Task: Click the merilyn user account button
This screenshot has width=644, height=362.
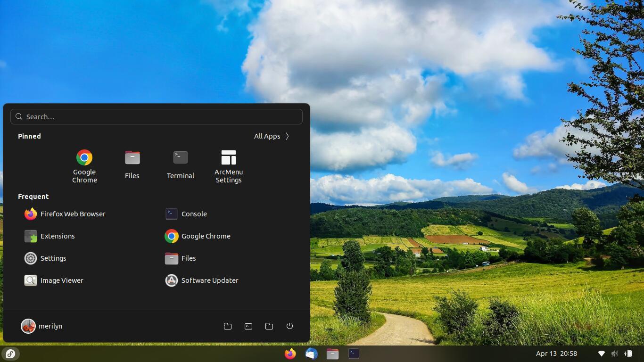Action: click(x=42, y=326)
